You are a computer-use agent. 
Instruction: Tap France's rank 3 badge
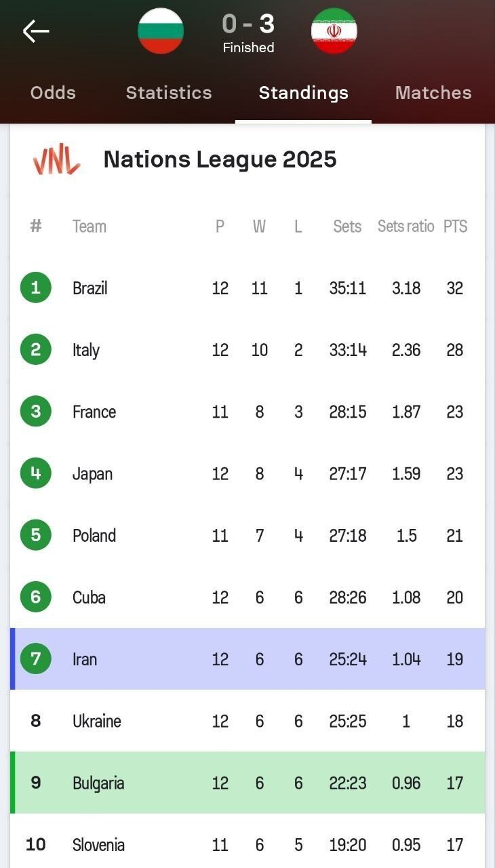(x=36, y=411)
